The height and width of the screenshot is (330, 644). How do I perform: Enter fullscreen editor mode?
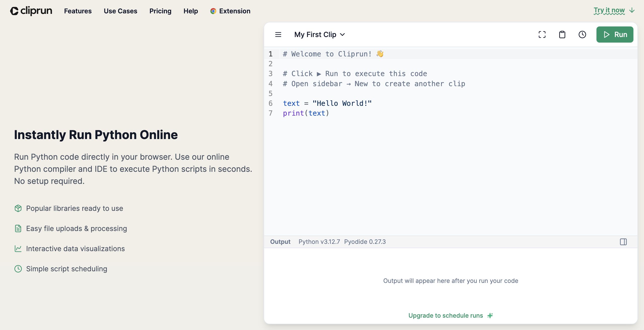pos(542,35)
